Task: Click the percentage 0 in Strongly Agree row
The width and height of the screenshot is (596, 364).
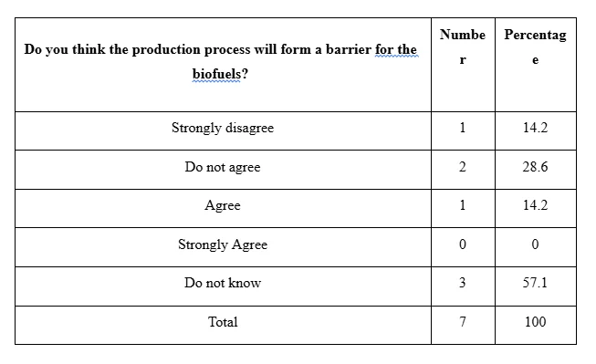Action: 535,244
